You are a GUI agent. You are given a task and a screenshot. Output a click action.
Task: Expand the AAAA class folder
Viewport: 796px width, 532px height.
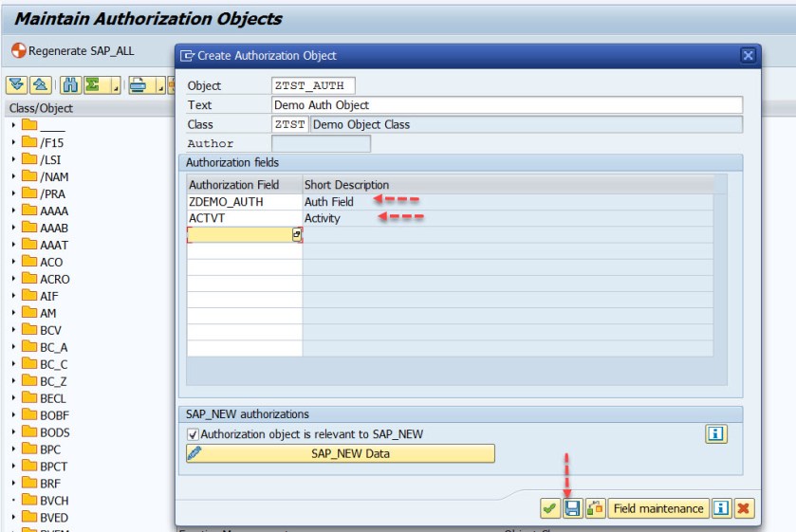[13, 211]
